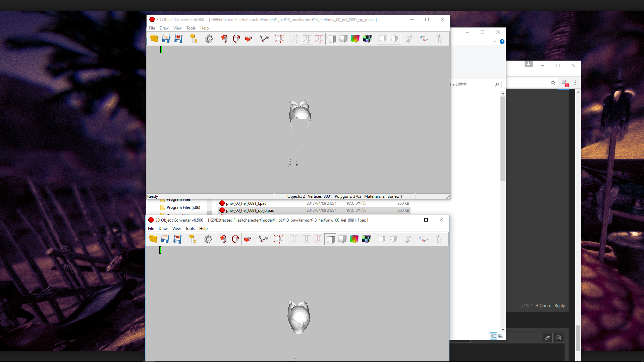
Task: Open the anaglyph 3D glasses view
Action: pyautogui.click(x=425, y=39)
